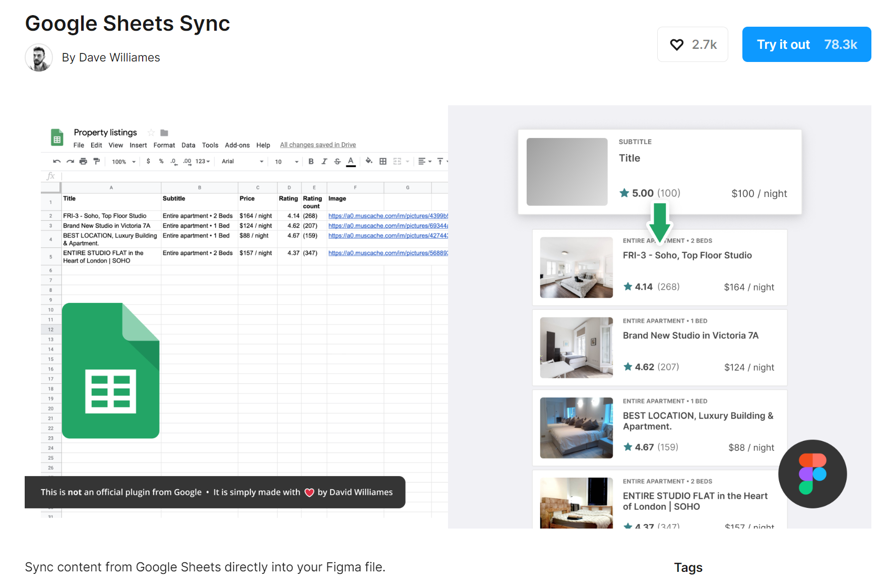Click the move-to-folder icon beside the title
885x588 pixels.
click(x=164, y=133)
